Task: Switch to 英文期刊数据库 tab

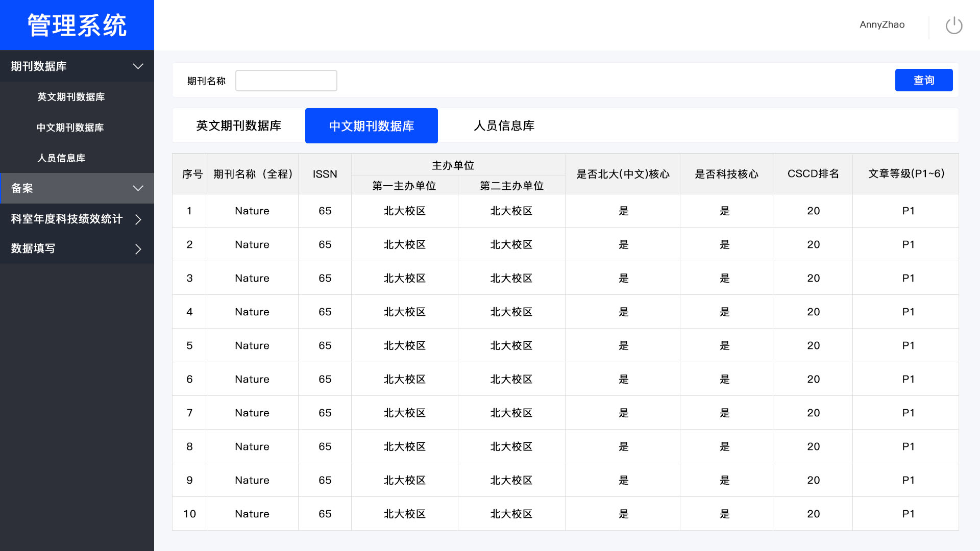Action: pos(239,126)
